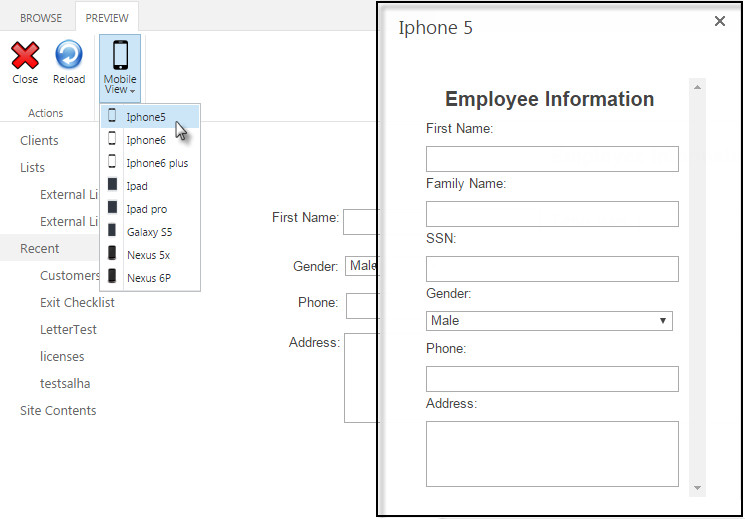This screenshot has width=745, height=519.
Task: Click the Employee Information heading
Action: click(x=550, y=99)
